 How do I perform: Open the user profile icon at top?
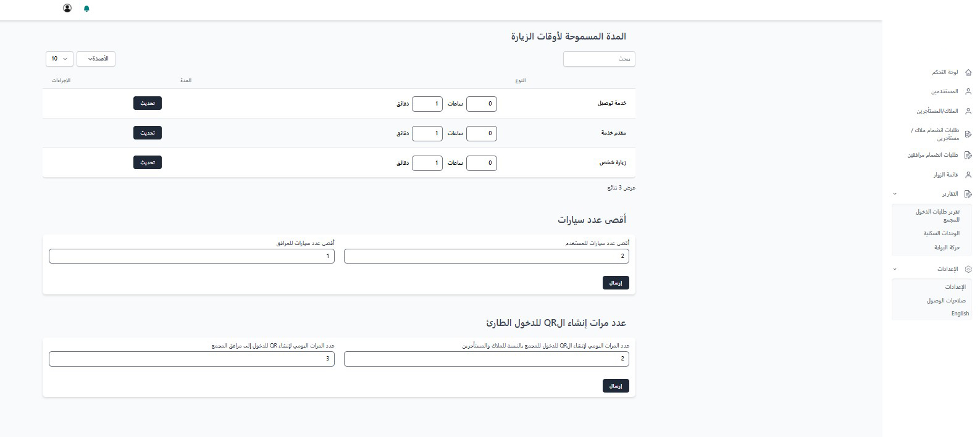pyautogui.click(x=67, y=9)
